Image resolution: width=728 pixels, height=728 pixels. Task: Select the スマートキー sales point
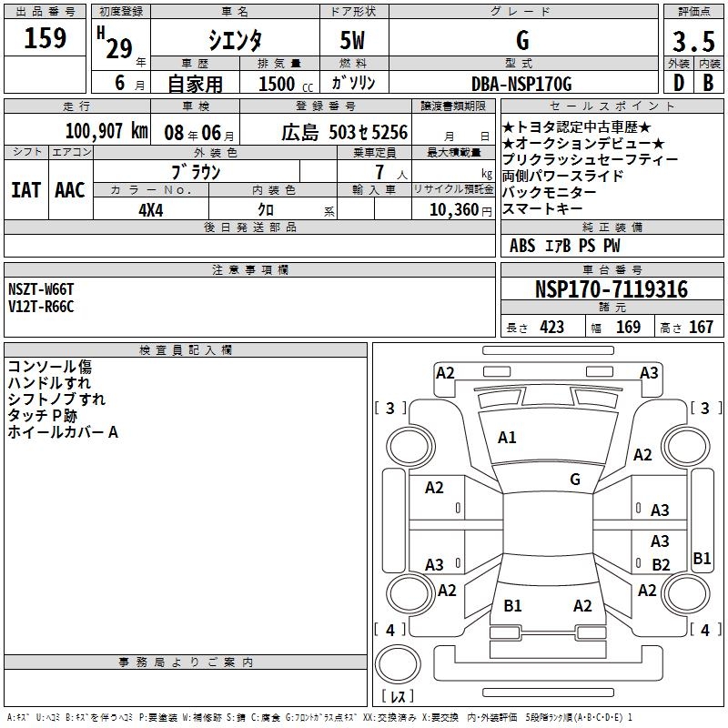point(541,208)
